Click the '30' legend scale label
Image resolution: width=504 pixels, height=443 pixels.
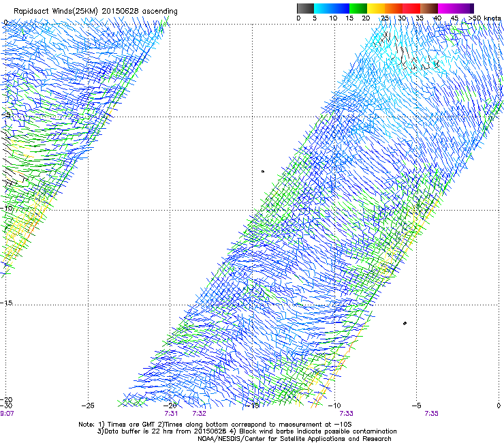(402, 18)
